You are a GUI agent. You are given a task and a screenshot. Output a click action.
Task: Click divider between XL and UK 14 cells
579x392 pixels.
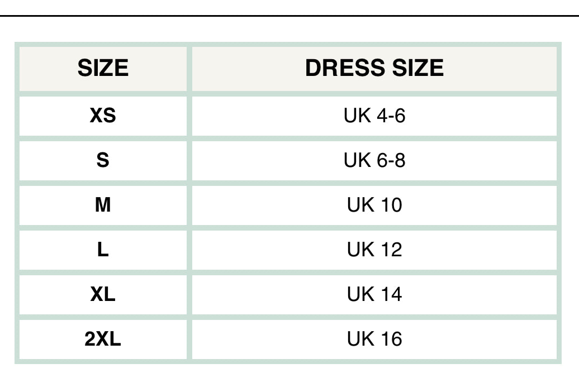coord(189,294)
